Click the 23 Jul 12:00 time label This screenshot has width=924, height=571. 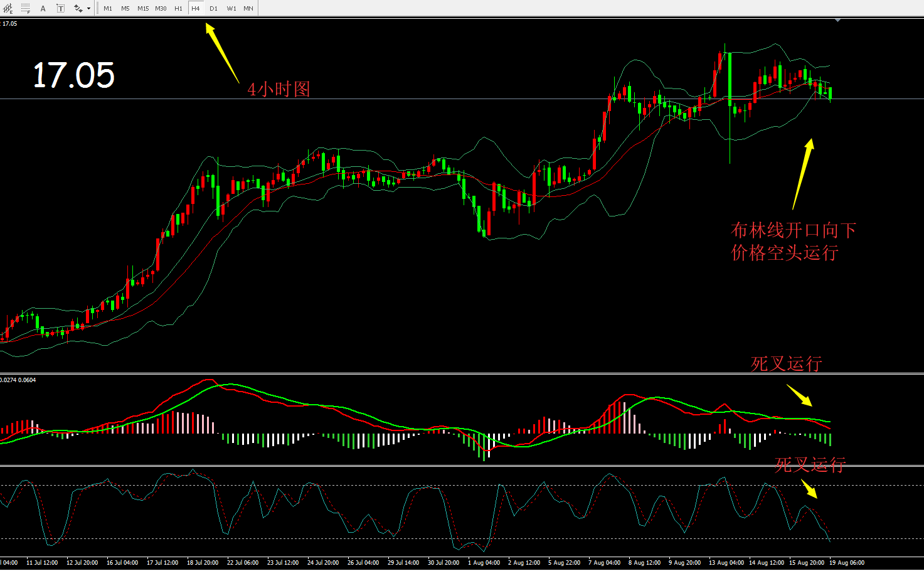(283, 563)
